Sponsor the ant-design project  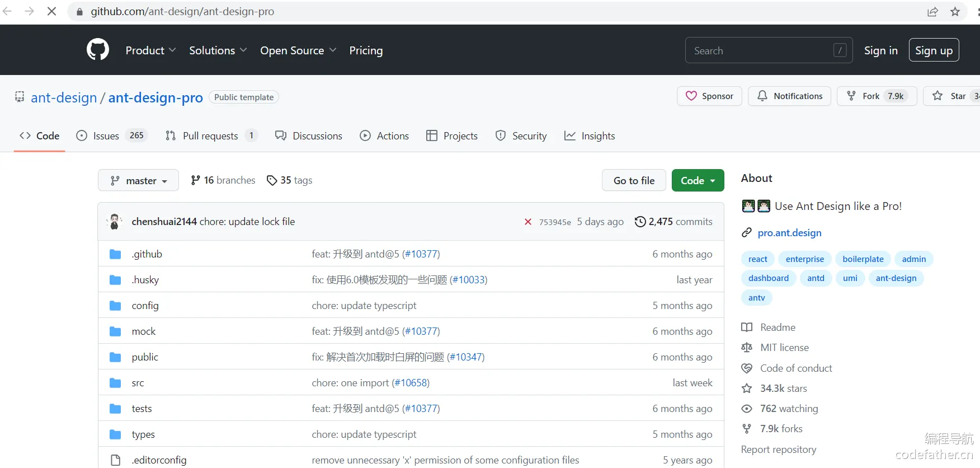click(709, 96)
